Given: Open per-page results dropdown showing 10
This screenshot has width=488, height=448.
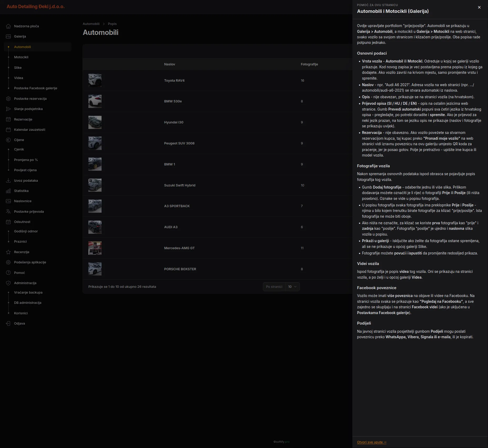Looking at the screenshot, I should 292,287.
